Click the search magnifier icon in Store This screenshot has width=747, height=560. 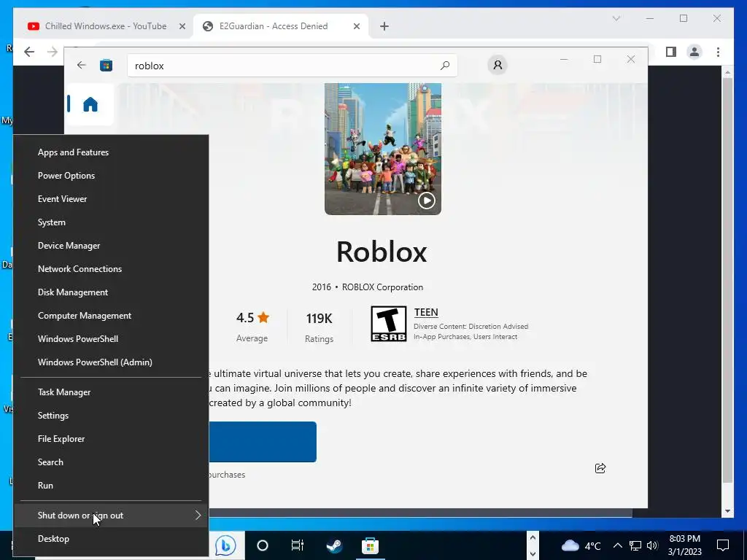[445, 66]
